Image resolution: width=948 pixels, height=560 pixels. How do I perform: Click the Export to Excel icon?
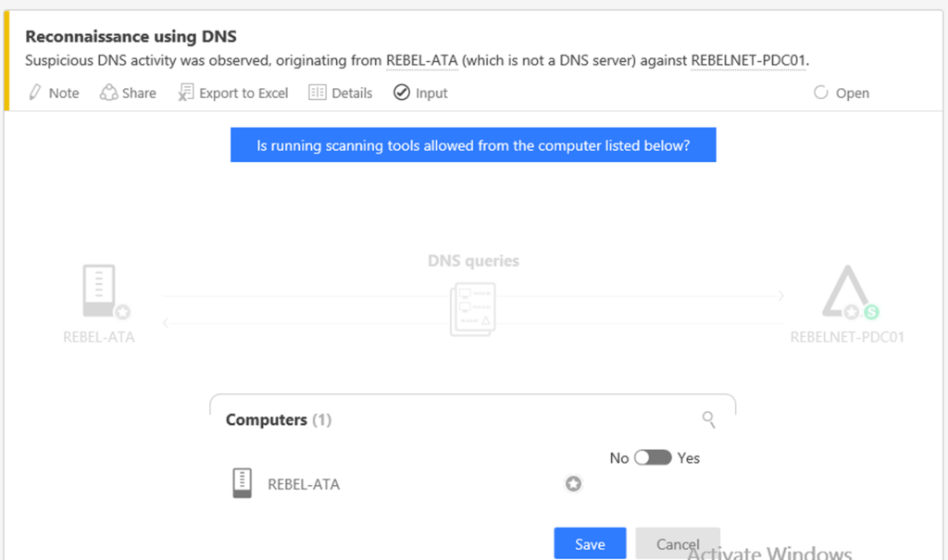[x=186, y=93]
